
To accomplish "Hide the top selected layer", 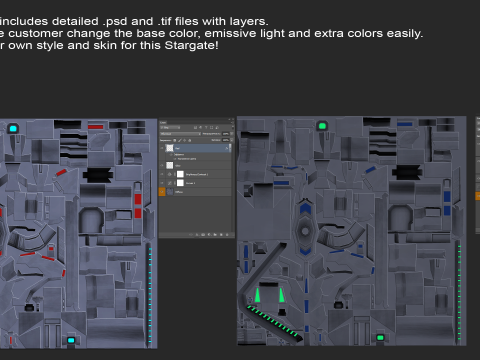I will [162, 148].
